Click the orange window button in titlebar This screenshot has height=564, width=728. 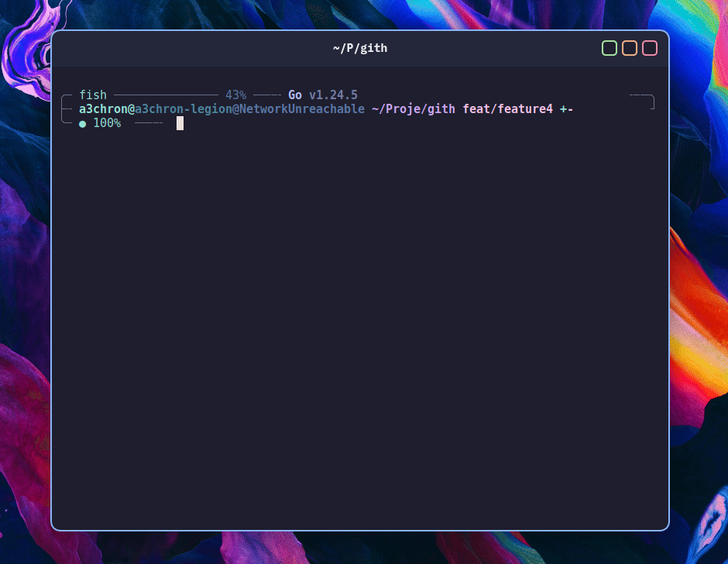(630, 49)
